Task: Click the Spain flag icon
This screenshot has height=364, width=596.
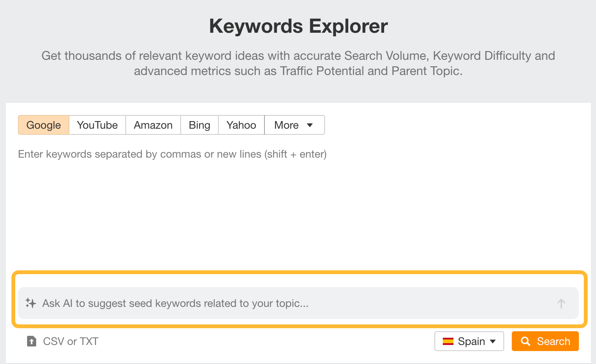Action: pos(449,341)
